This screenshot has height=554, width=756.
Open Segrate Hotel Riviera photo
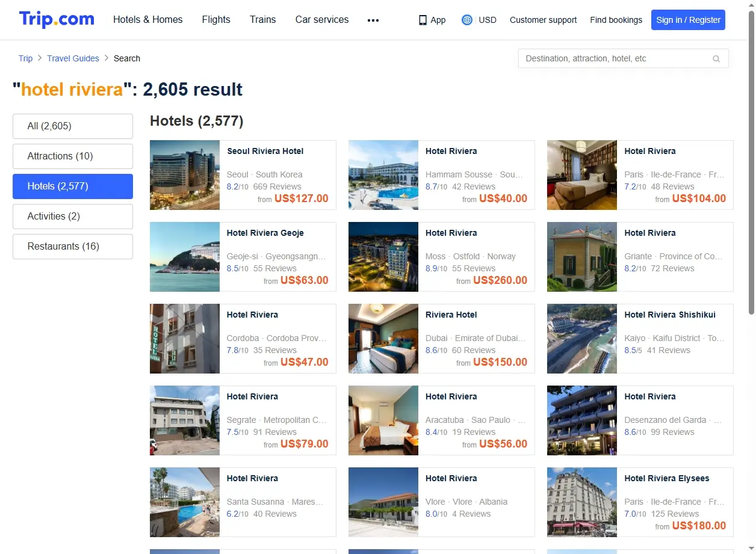pyautogui.click(x=185, y=420)
